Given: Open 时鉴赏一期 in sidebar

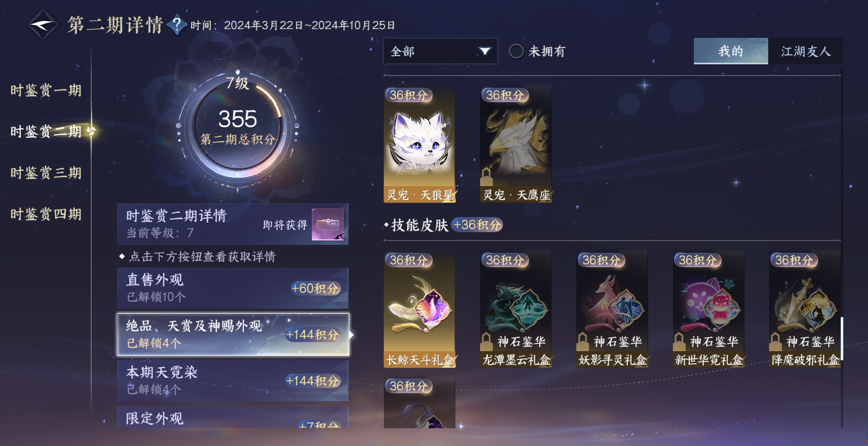Looking at the screenshot, I should click(46, 90).
